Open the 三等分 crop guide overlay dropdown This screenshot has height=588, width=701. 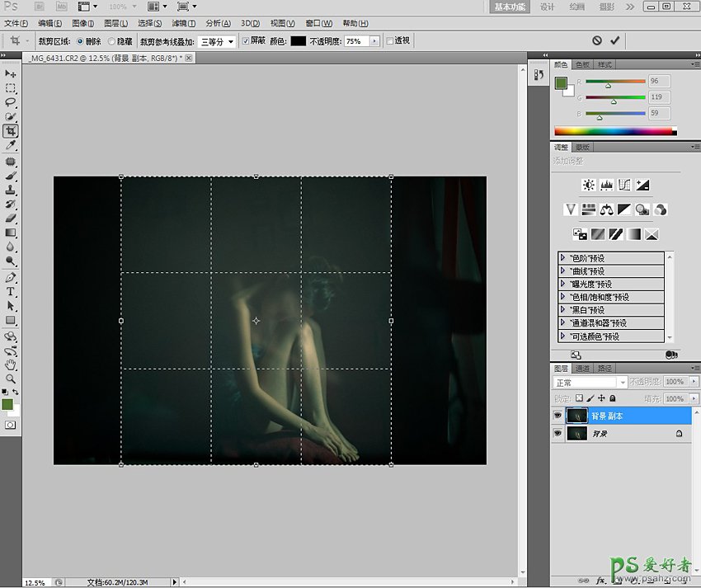point(217,40)
